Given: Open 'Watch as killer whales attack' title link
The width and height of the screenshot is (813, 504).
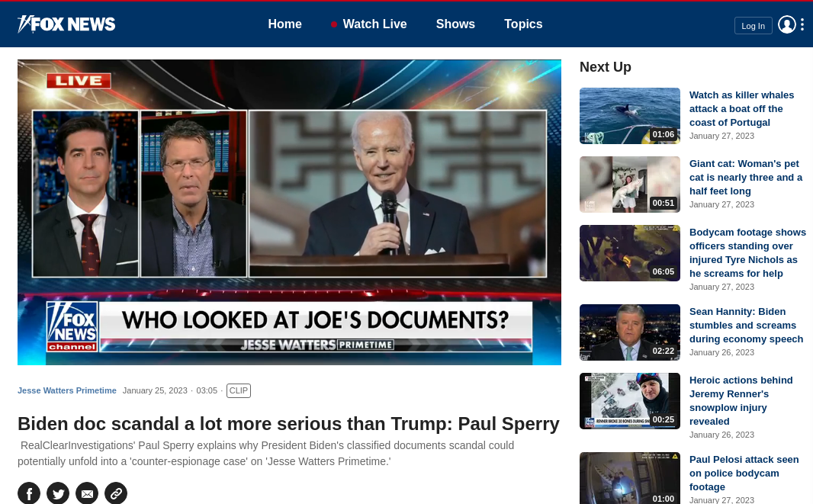Looking at the screenshot, I should 741,109.
